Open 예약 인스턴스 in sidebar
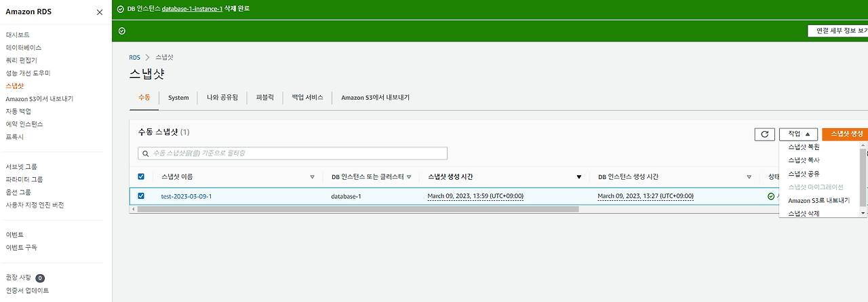The image size is (868, 302). coord(24,124)
